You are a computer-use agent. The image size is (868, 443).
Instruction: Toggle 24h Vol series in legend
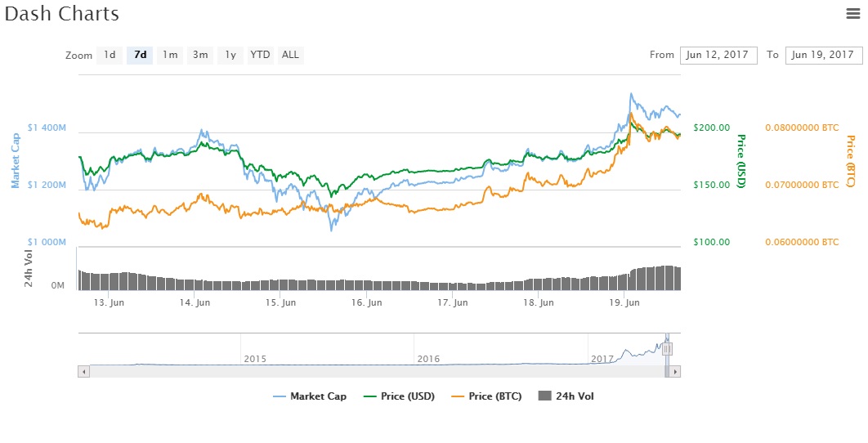[x=566, y=396]
